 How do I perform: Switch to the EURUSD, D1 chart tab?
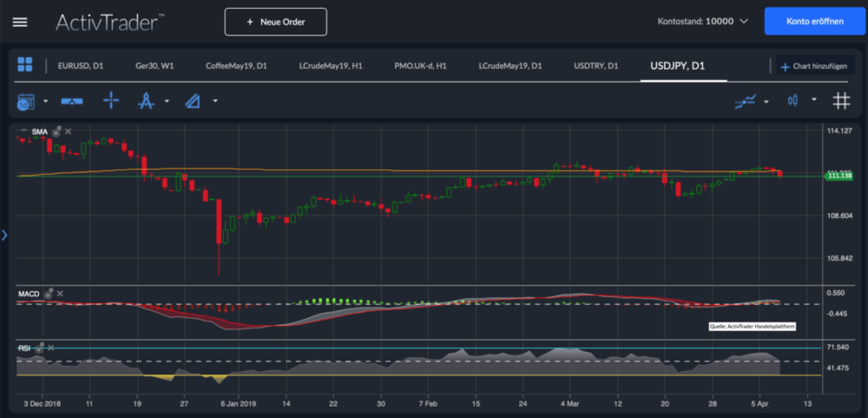(x=80, y=65)
